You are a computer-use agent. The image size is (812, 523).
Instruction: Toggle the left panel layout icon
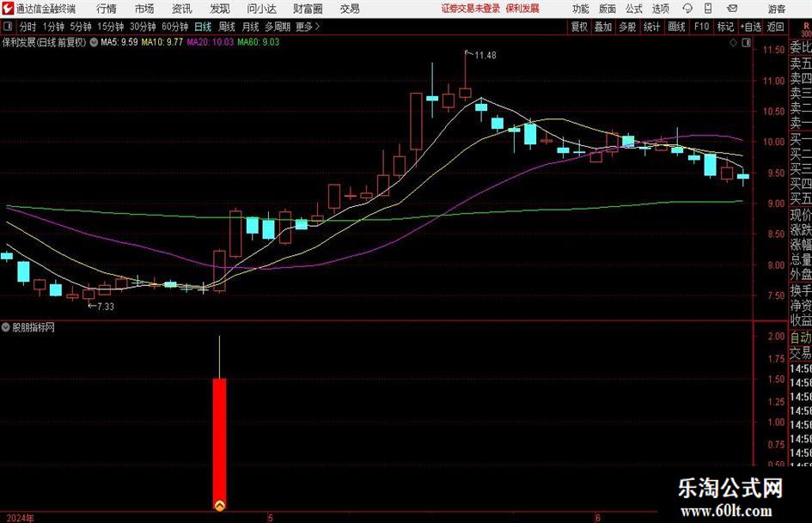point(7,27)
